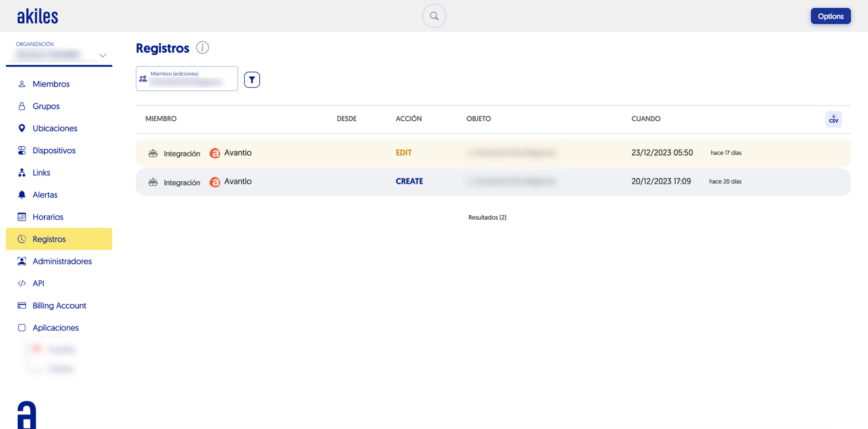Viewport: 868px width, 429px height.
Task: Open the Registros info icon
Action: point(202,47)
